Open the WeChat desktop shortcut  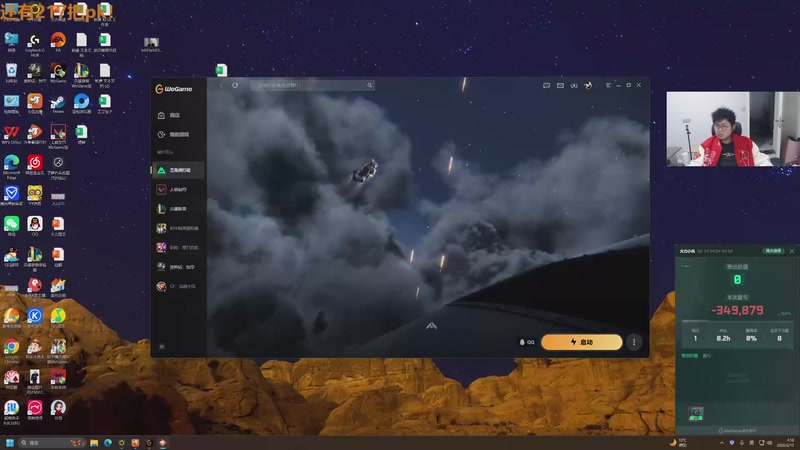coord(11,226)
